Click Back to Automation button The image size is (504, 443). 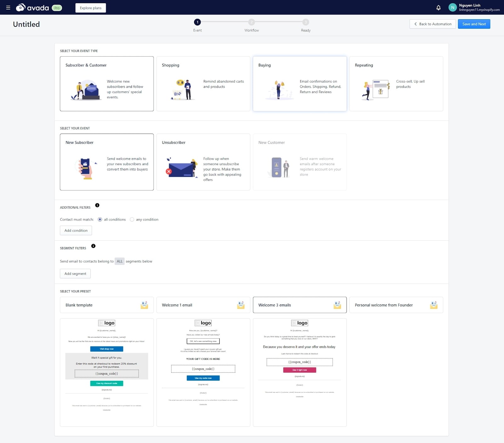click(432, 24)
